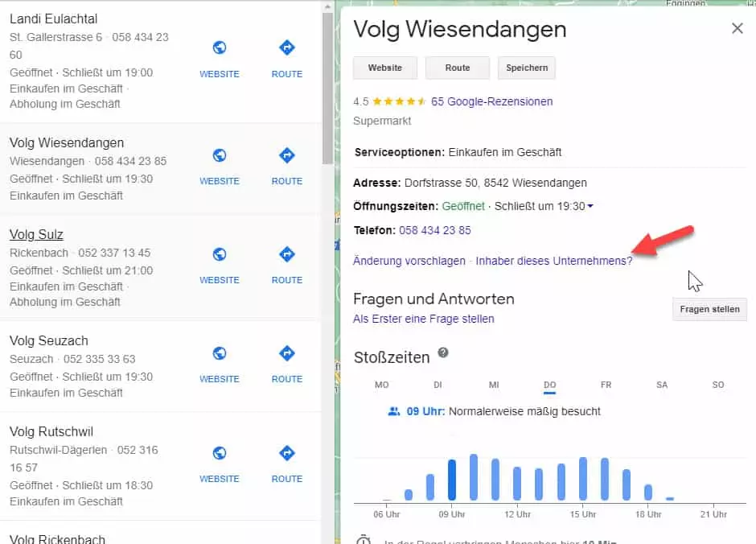Open website globe for Volg Sulz
Image resolution: width=756 pixels, height=544 pixels.
pyautogui.click(x=220, y=254)
